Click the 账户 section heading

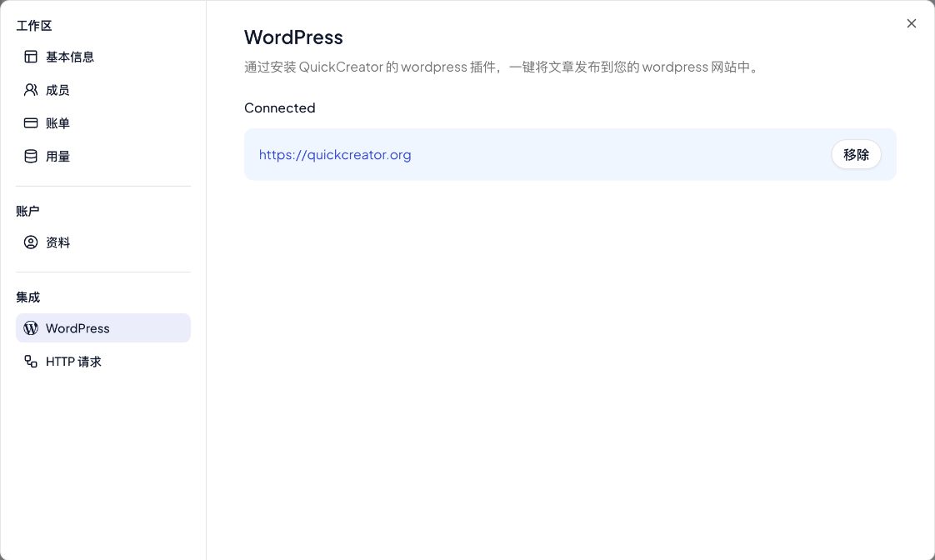tap(27, 211)
